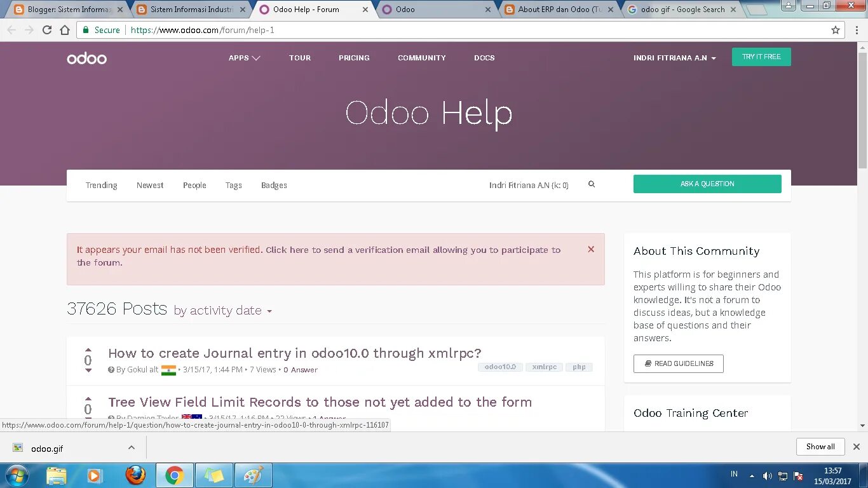This screenshot has height=488, width=868.
Task: Show hidden tray icons arrow
Action: 752,476
